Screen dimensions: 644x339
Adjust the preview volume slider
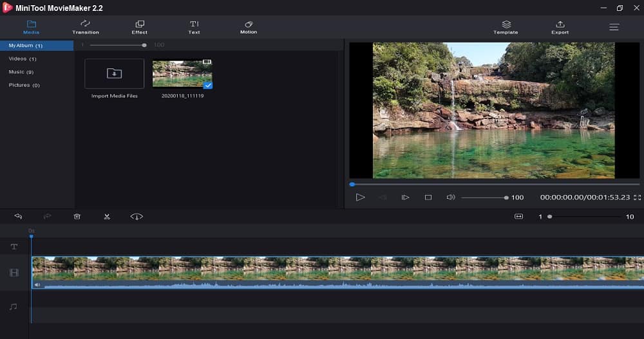coord(484,197)
